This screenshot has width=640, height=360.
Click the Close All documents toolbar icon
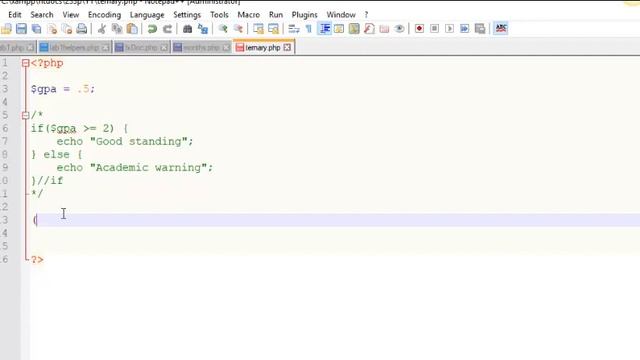pos(67,29)
